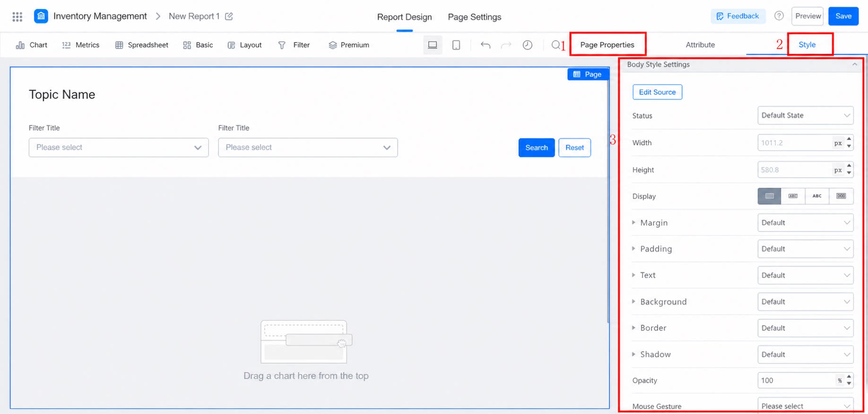Viewport: 868px width, 414px height.
Task: Select the block display mode option
Action: [770, 196]
